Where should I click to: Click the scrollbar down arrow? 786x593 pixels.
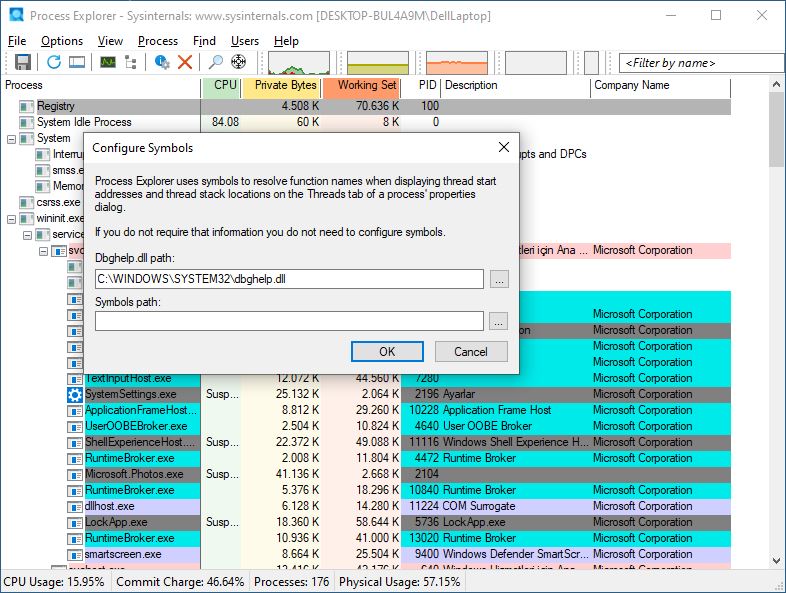[x=776, y=561]
